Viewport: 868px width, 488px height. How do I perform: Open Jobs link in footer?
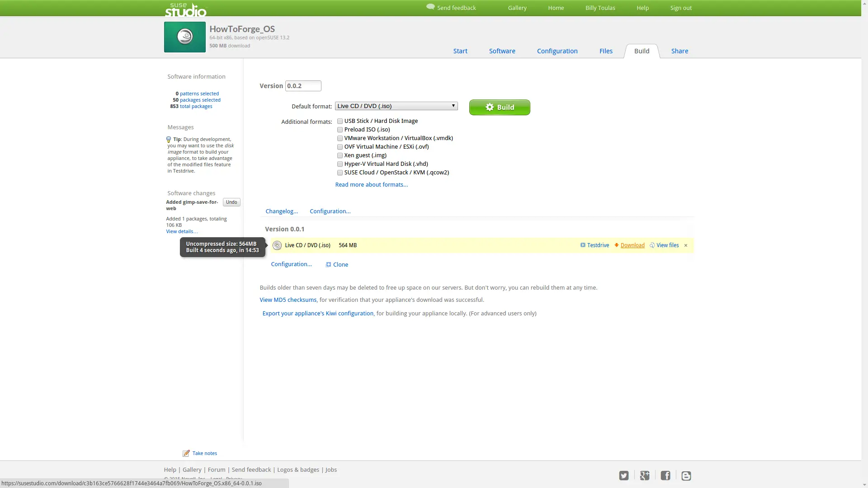(x=331, y=470)
